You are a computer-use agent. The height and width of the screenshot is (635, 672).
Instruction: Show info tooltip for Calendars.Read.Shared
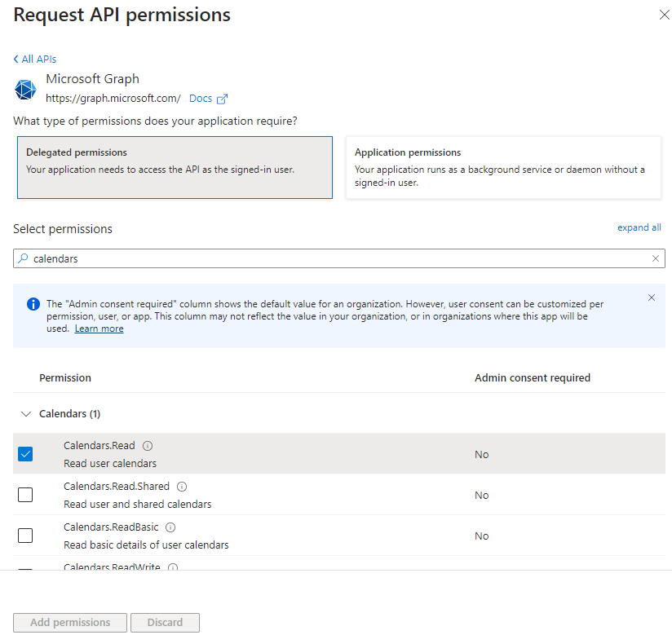182,487
